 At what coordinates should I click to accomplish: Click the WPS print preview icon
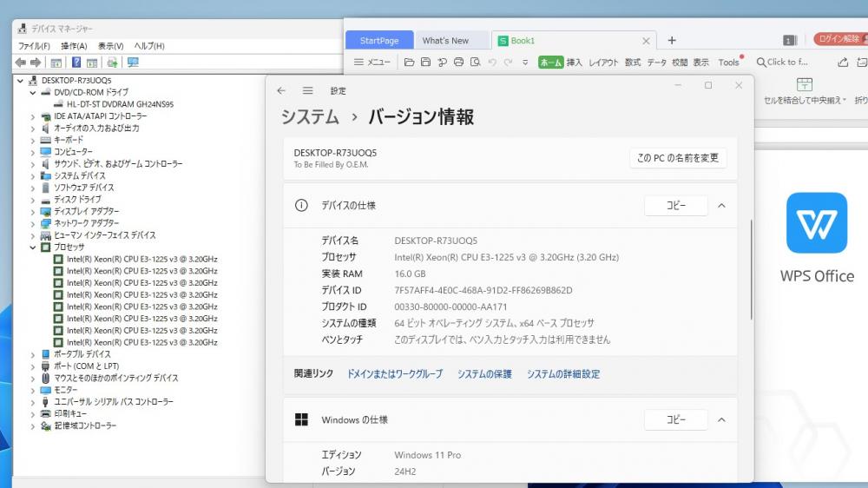coord(475,62)
